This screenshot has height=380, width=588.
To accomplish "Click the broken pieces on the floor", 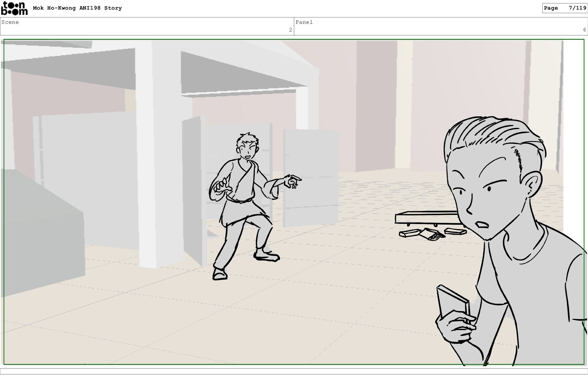I will click(x=432, y=234).
